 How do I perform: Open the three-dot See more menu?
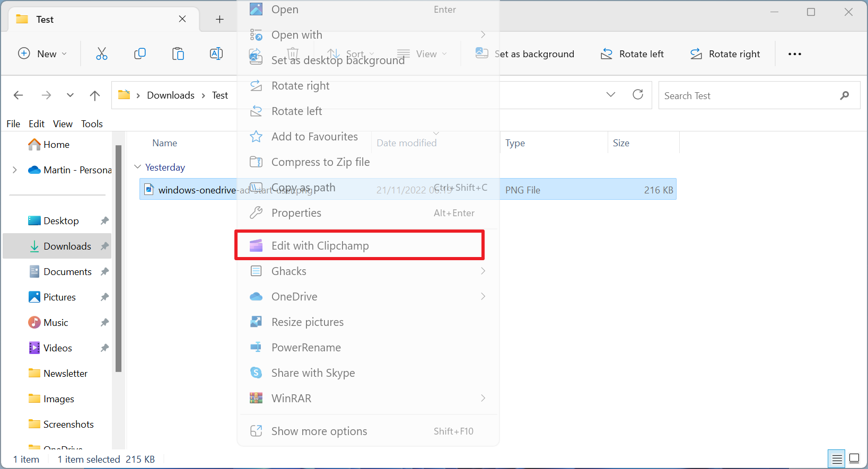click(x=794, y=54)
